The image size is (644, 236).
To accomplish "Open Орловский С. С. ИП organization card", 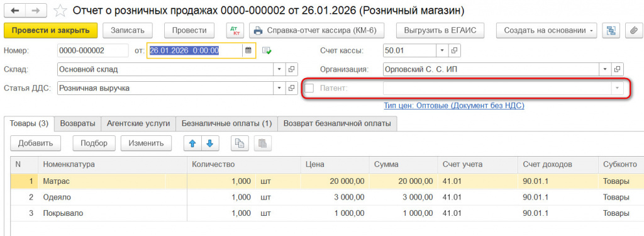I will [x=618, y=69].
